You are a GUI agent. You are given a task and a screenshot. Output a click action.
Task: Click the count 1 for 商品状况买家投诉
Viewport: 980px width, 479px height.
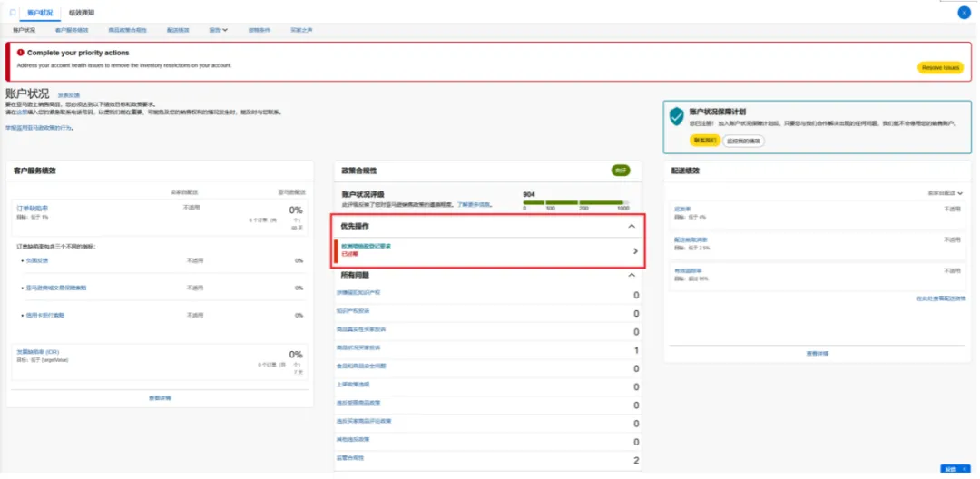tap(636, 350)
